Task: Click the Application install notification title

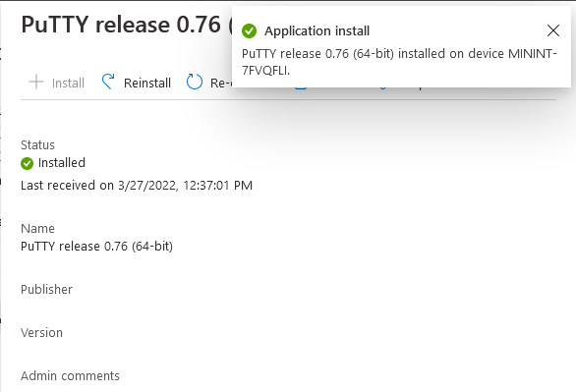Action: click(x=317, y=30)
